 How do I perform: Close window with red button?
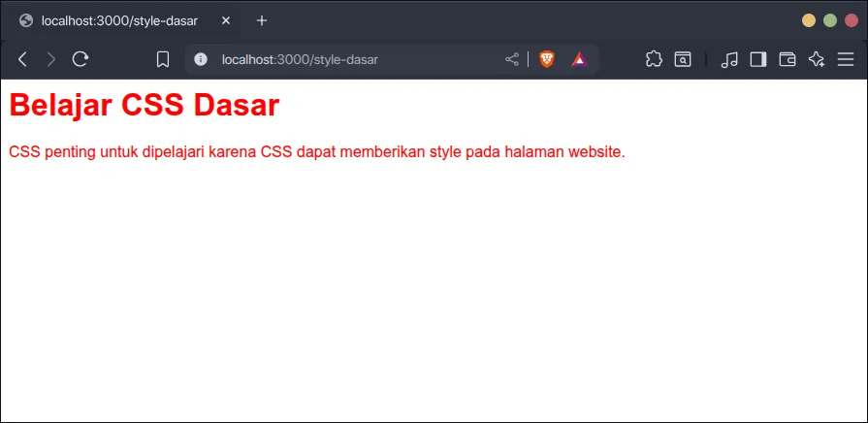coord(851,20)
